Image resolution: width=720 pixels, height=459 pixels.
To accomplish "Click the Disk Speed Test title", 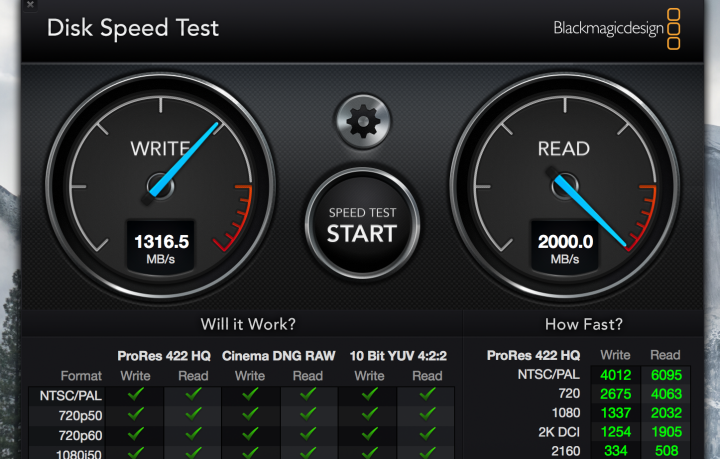I will click(133, 28).
